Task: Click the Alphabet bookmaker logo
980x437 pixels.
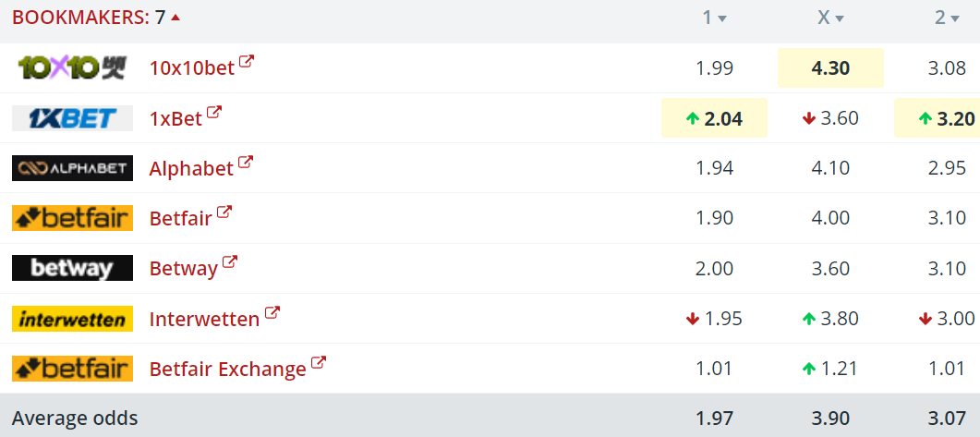Action: (72, 168)
